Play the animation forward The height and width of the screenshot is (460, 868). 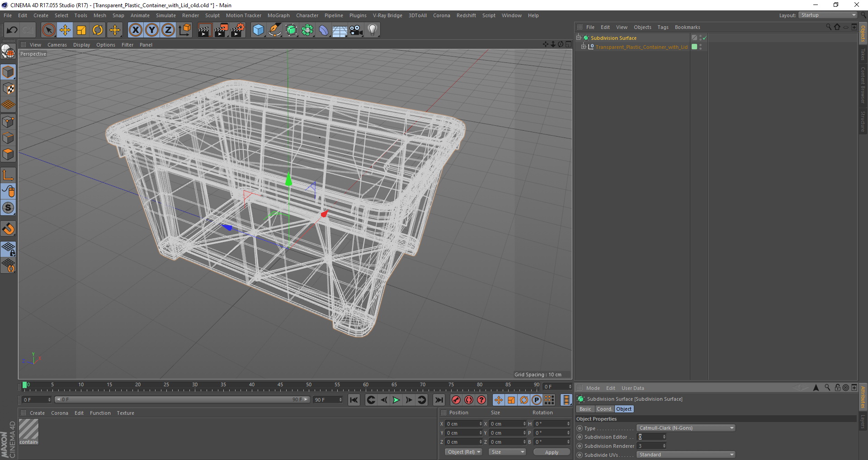(x=396, y=400)
